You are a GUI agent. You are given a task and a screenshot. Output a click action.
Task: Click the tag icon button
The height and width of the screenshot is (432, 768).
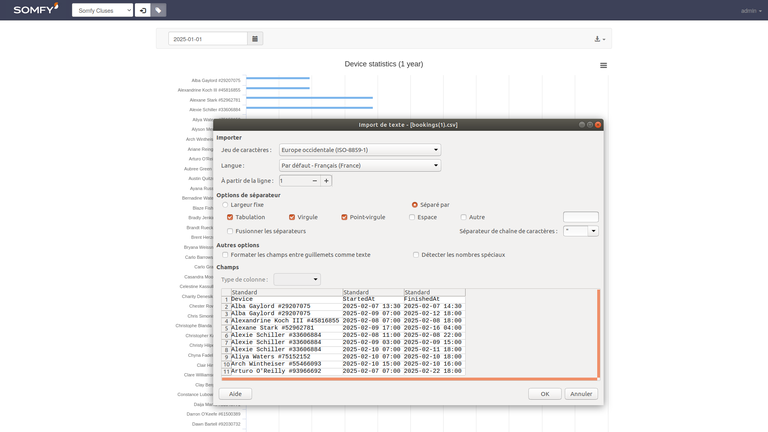[x=158, y=10]
